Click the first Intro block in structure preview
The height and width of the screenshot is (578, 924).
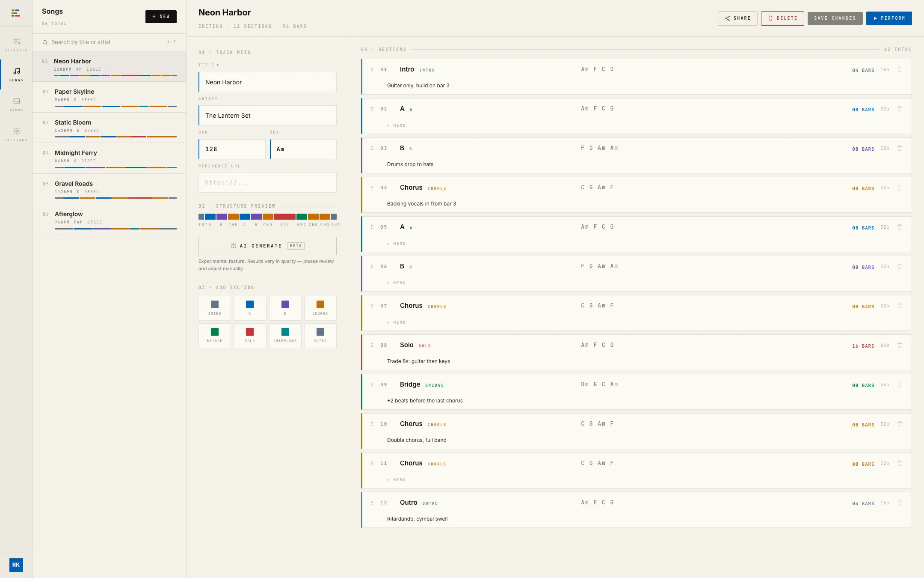pos(201,217)
